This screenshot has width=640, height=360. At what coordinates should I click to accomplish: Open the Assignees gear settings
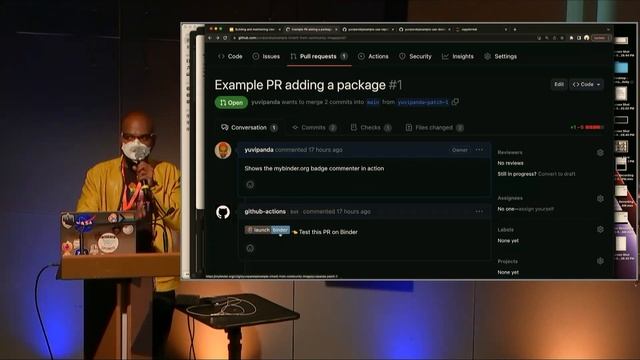[600, 198]
